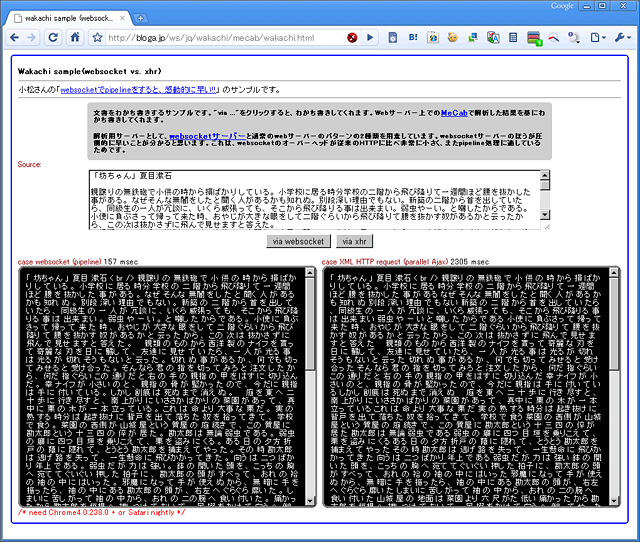640x542 pixels.
Task: Open the media document extension icon
Action: [x=393, y=38]
